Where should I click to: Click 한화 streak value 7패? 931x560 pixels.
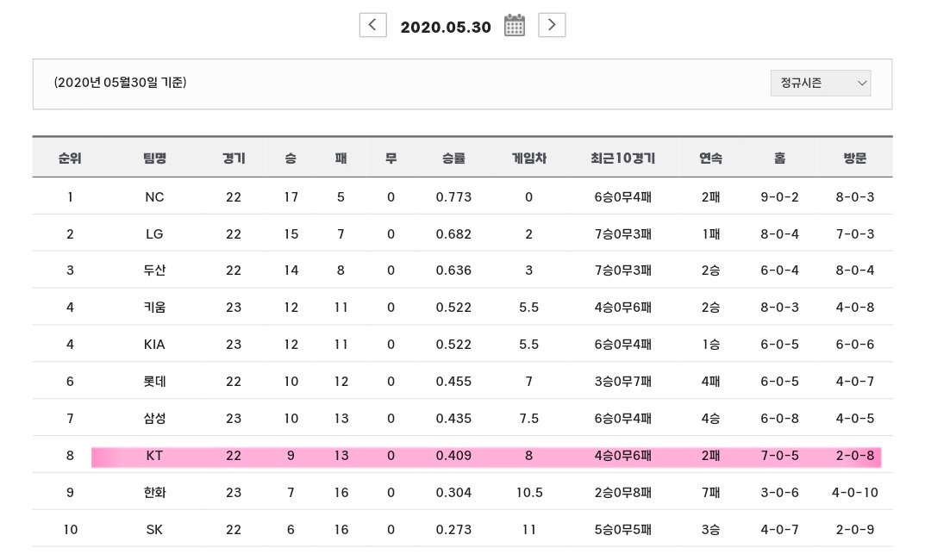[x=710, y=493]
